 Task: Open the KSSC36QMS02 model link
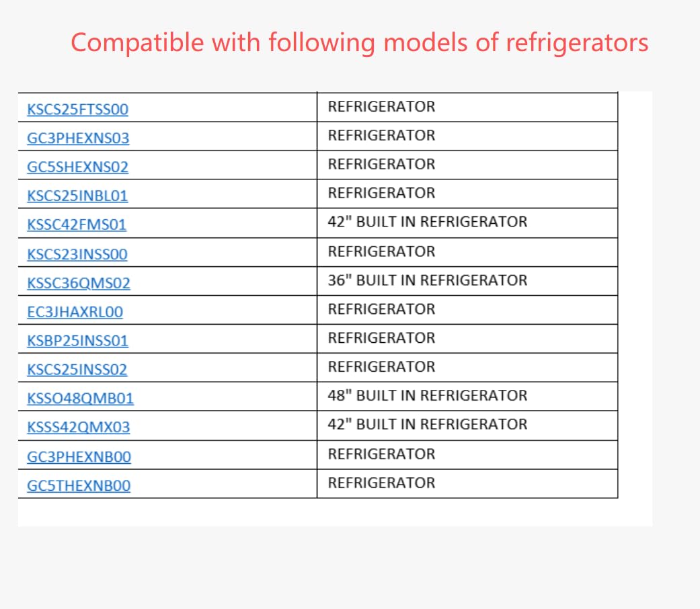pos(79,283)
